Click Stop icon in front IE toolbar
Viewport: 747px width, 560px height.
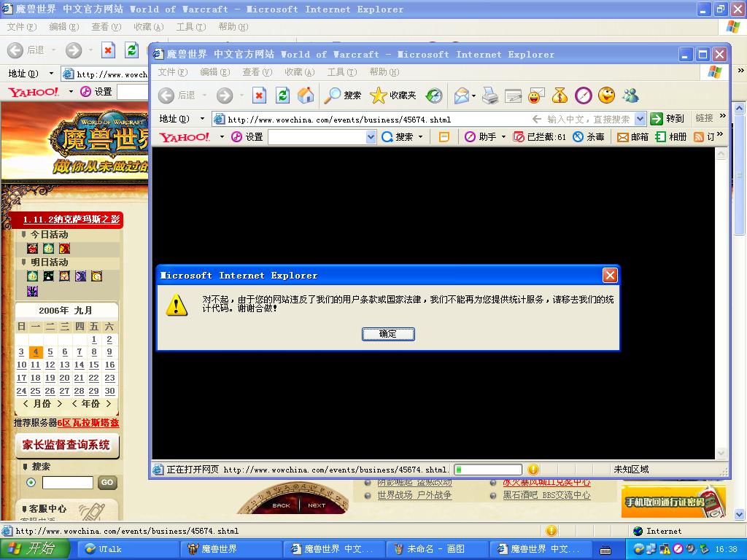tap(259, 96)
